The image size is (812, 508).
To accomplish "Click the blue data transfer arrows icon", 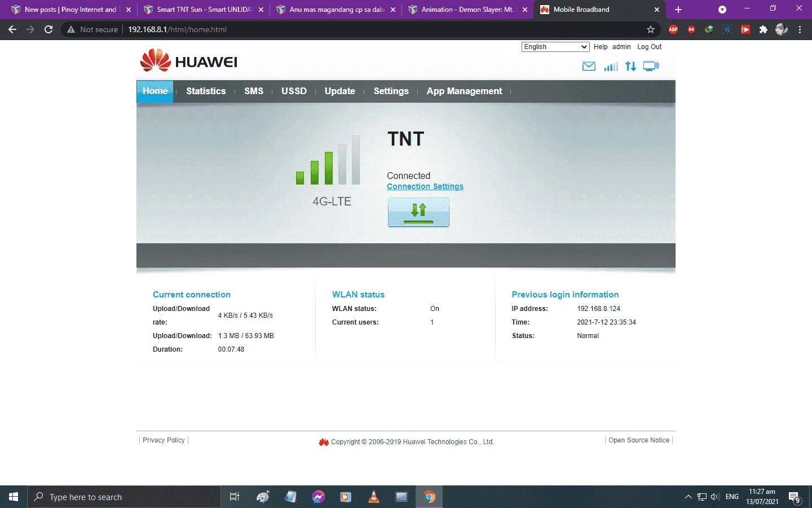I will (x=630, y=67).
